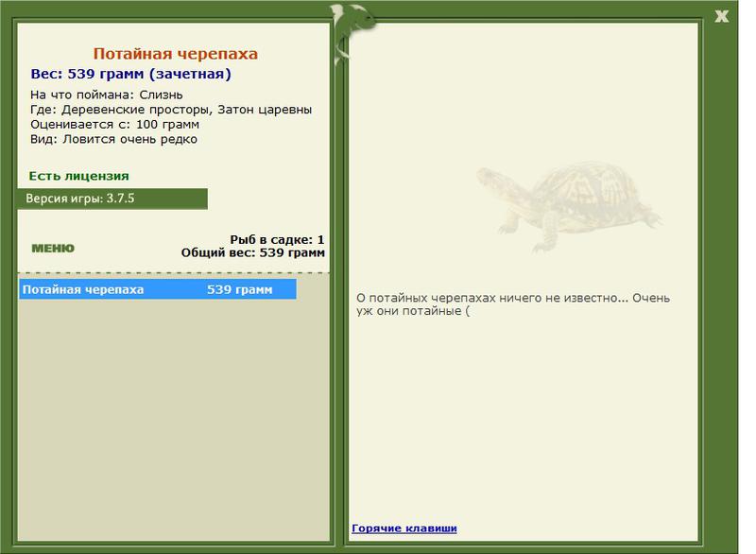
Task: Close the window with the X button
Action: [722, 16]
